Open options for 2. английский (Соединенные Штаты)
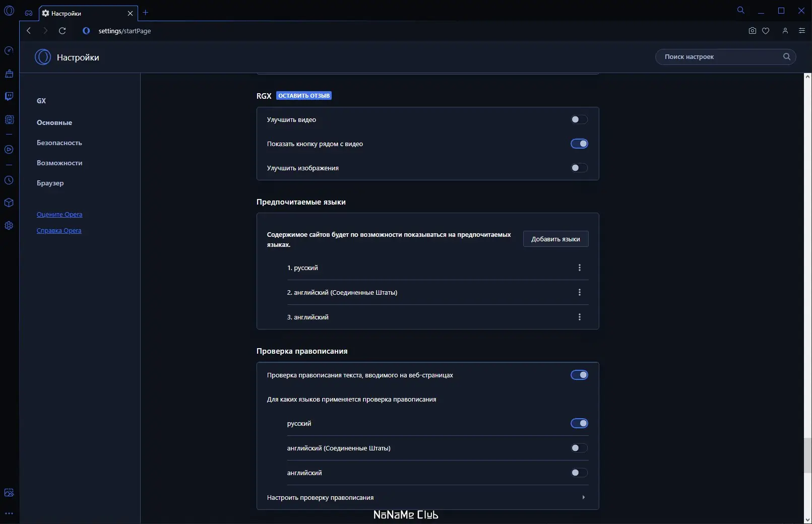 click(x=580, y=292)
